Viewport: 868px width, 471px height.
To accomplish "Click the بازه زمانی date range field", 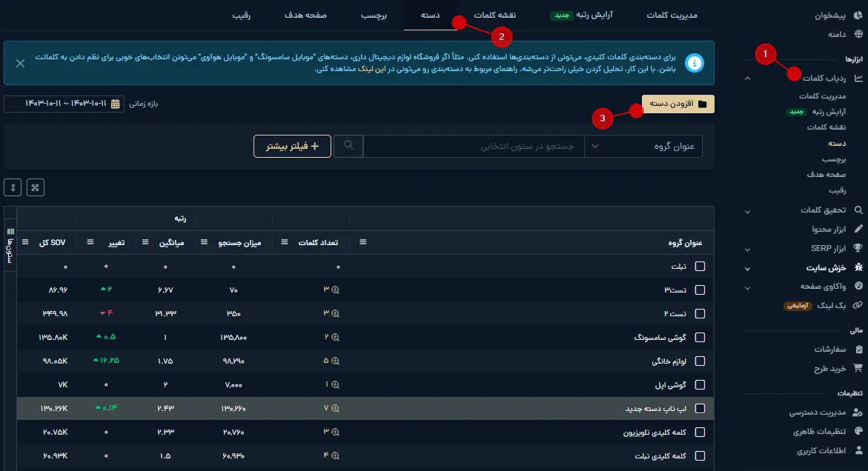I will point(64,104).
